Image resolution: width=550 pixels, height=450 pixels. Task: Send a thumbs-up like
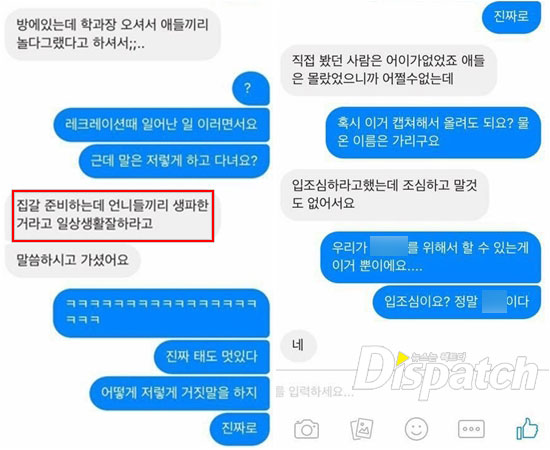[x=527, y=428]
